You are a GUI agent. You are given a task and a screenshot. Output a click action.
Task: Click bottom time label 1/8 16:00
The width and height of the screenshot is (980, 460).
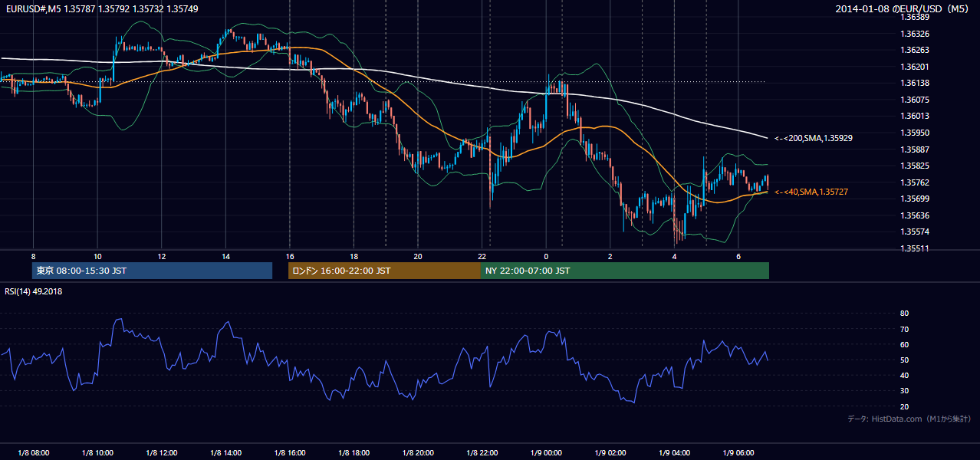[x=289, y=452]
